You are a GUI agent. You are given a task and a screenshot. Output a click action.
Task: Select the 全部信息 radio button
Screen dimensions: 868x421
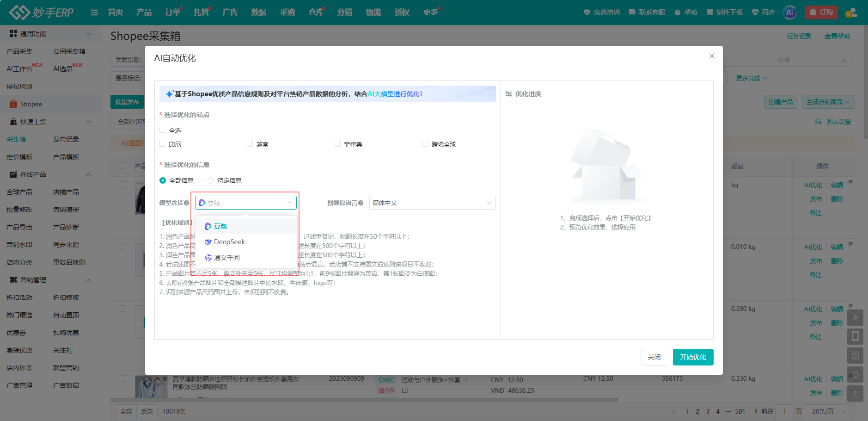(x=163, y=180)
